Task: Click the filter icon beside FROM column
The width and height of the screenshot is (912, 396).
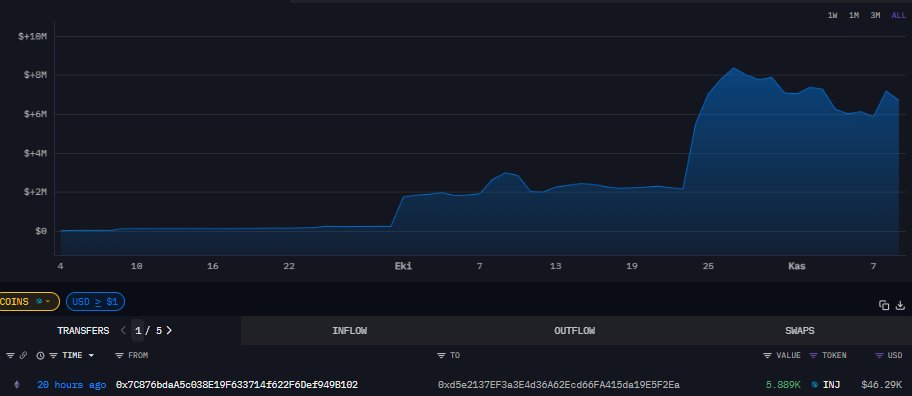Action: pos(119,355)
